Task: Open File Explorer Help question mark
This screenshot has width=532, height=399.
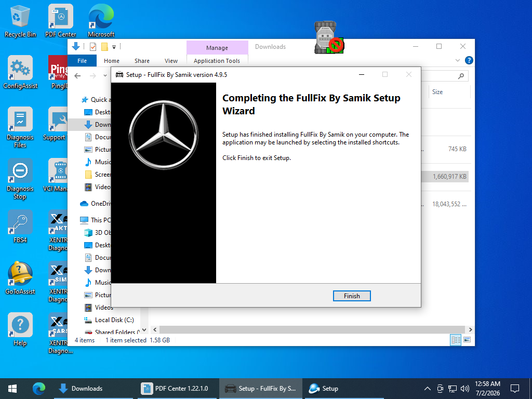Action: pos(469,60)
